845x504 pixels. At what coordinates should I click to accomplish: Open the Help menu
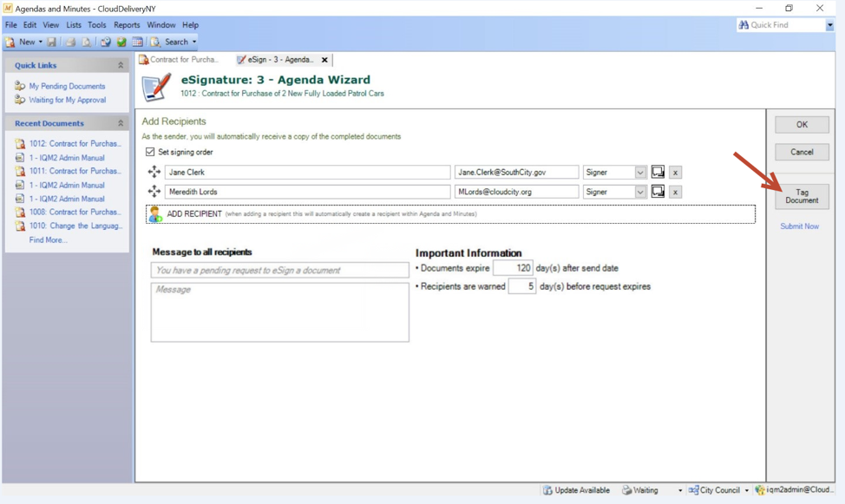(190, 25)
